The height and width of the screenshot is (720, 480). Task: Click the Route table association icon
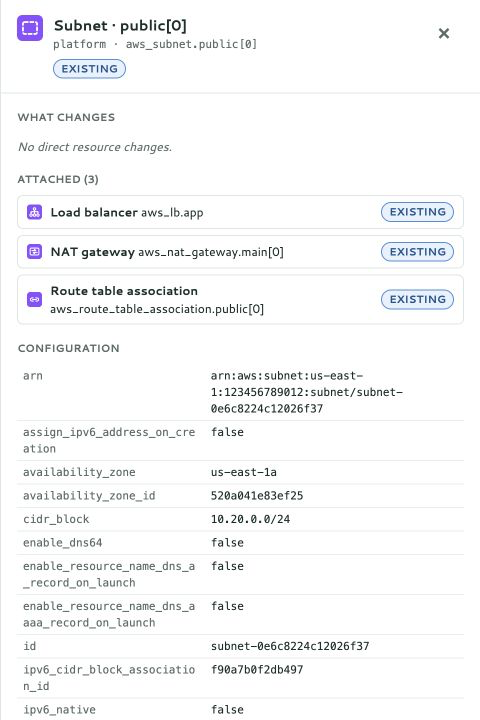(34, 299)
